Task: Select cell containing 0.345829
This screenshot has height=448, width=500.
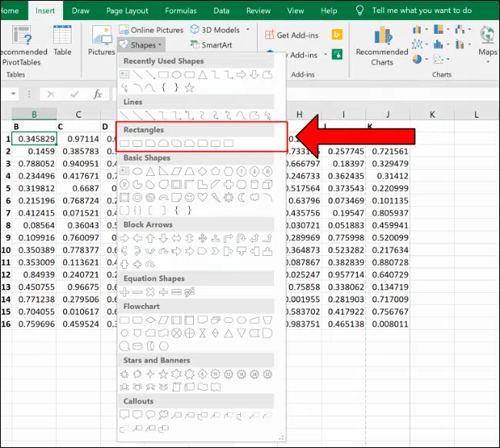Action: (x=35, y=139)
